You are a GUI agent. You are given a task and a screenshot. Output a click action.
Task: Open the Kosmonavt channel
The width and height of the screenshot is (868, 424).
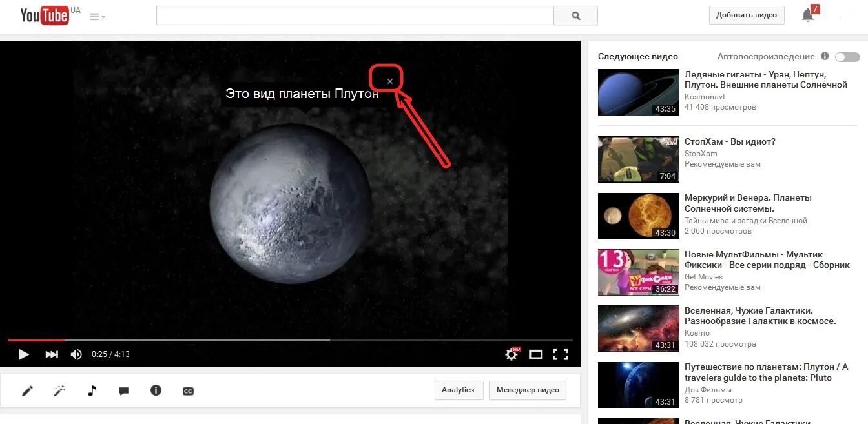coord(703,96)
